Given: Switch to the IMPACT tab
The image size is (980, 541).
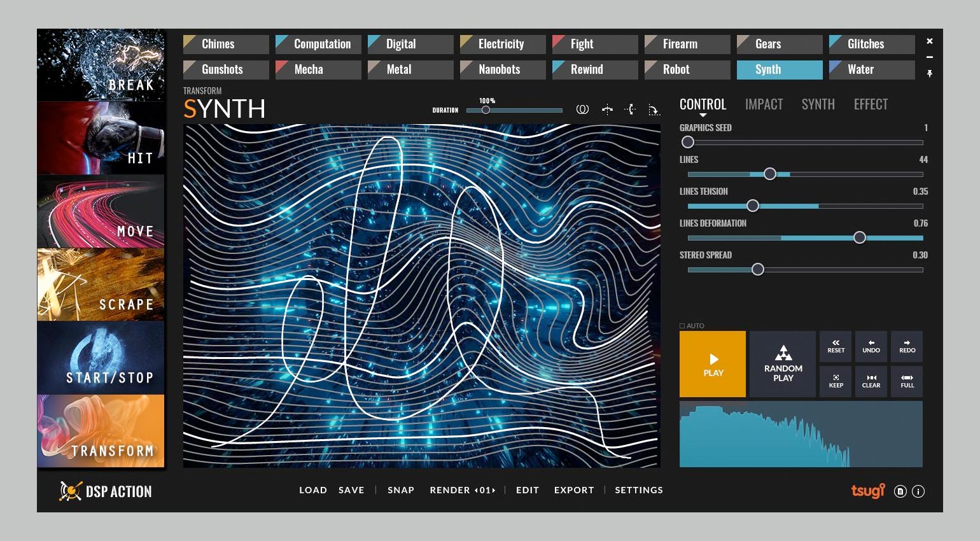Looking at the screenshot, I should click(764, 104).
